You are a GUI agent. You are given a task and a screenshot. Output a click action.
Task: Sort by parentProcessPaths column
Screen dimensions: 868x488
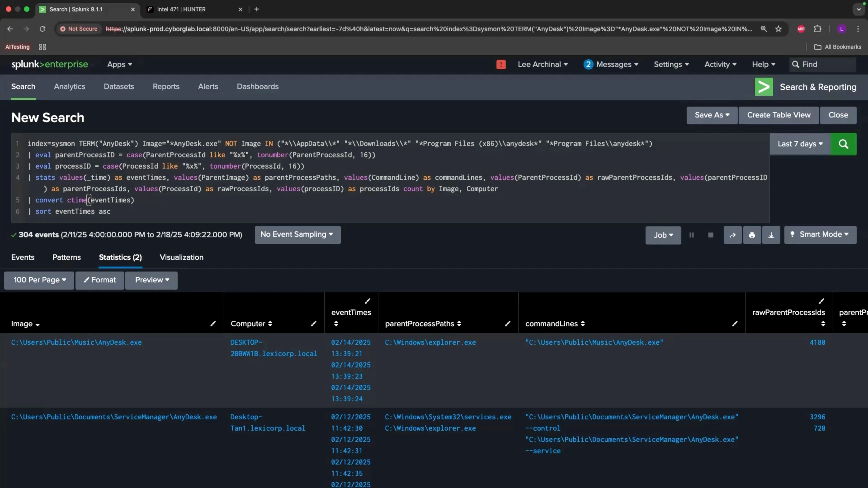pos(459,324)
